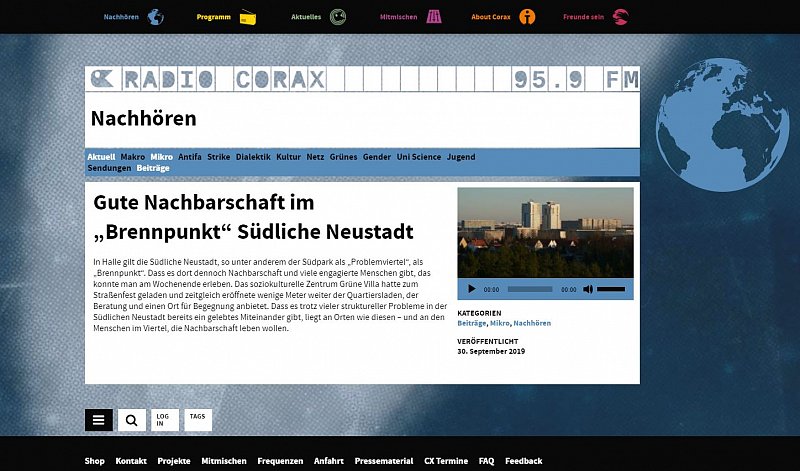Adjust the audio volume slider

(x=611, y=289)
